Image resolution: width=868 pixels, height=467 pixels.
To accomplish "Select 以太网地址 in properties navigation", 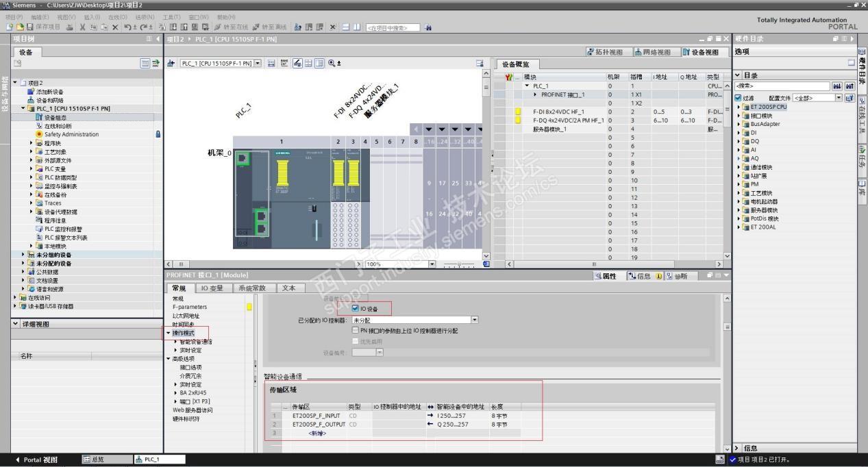I will click(186, 316).
